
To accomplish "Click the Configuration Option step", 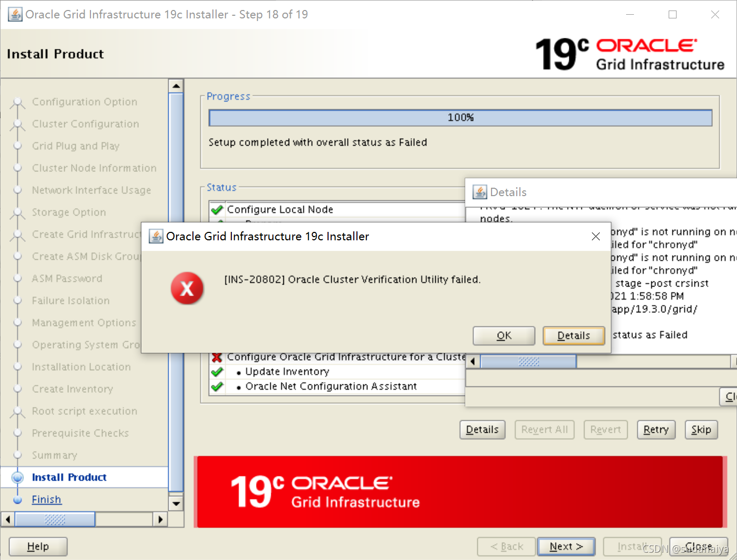I will [x=84, y=102].
